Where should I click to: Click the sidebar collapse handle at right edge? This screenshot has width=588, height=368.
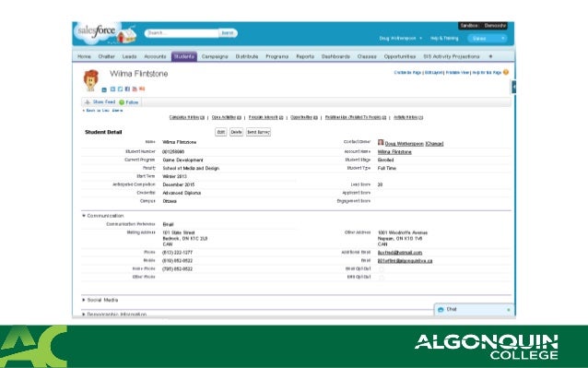click(513, 87)
